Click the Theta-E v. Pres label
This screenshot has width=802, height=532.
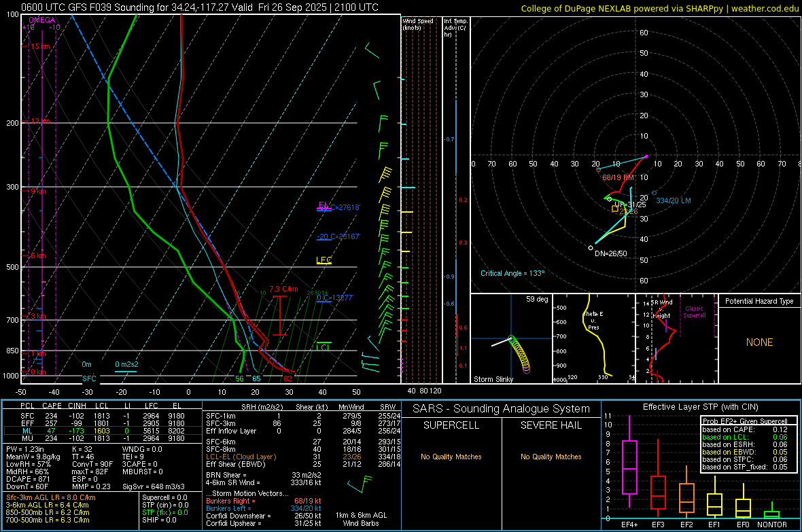tap(593, 320)
